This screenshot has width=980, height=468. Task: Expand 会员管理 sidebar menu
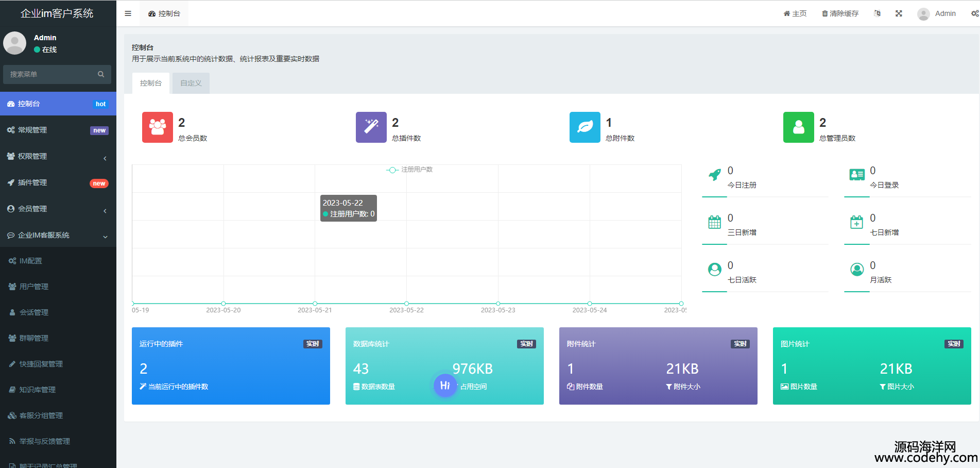pyautogui.click(x=58, y=209)
